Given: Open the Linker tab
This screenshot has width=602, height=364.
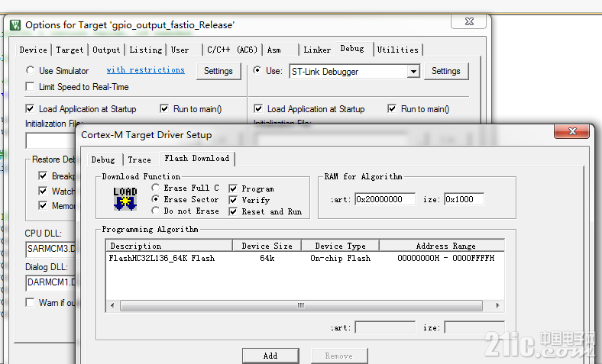Looking at the screenshot, I should 317,50.
